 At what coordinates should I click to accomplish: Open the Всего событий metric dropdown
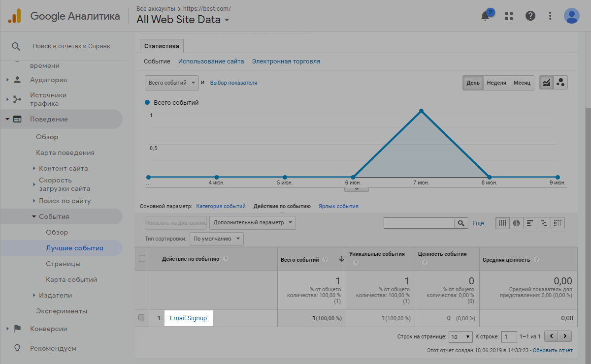pyautogui.click(x=171, y=83)
